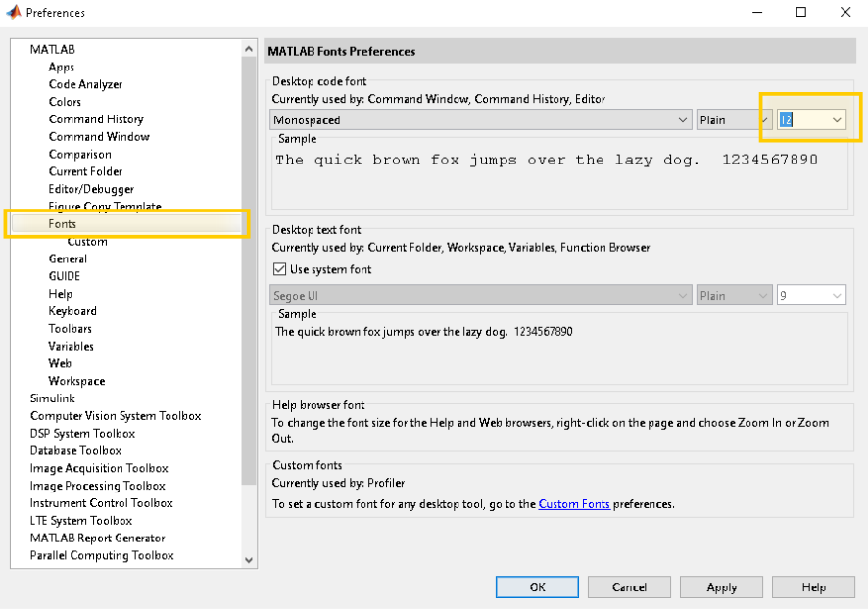Screen dimensions: 868x609
Task: Select MATLAB root item in preferences tree
Action: click(53, 49)
